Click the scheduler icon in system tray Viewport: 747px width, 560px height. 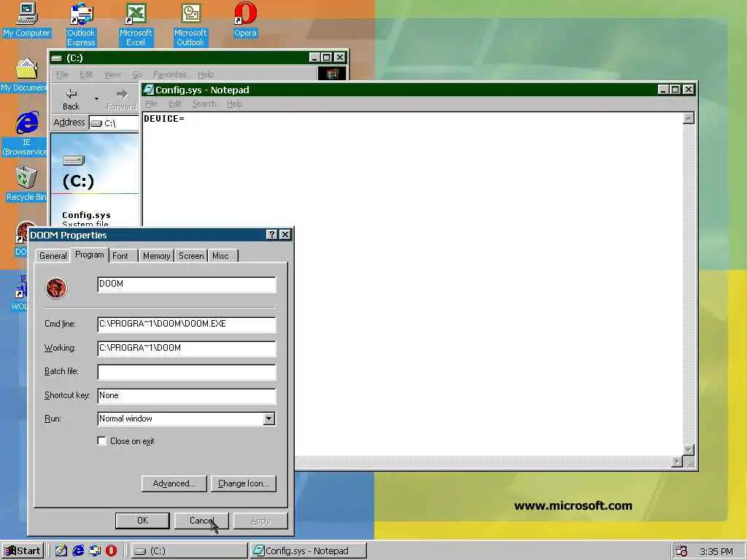(x=681, y=551)
